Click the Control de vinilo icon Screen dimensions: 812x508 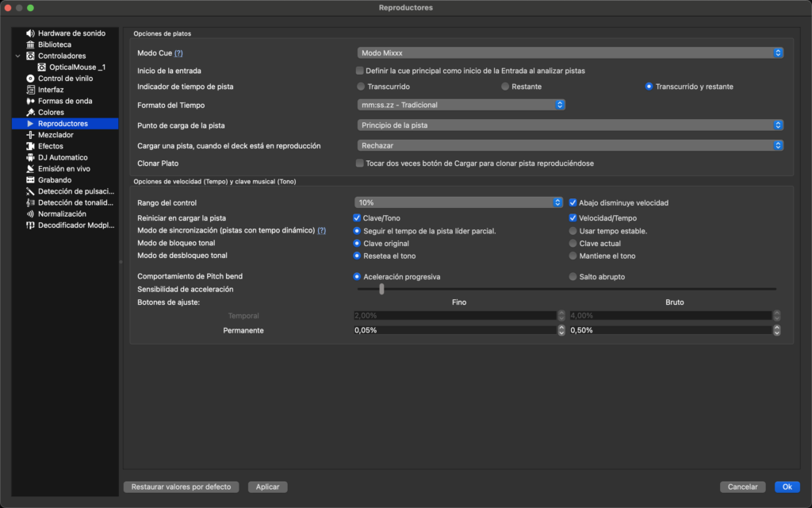point(31,79)
